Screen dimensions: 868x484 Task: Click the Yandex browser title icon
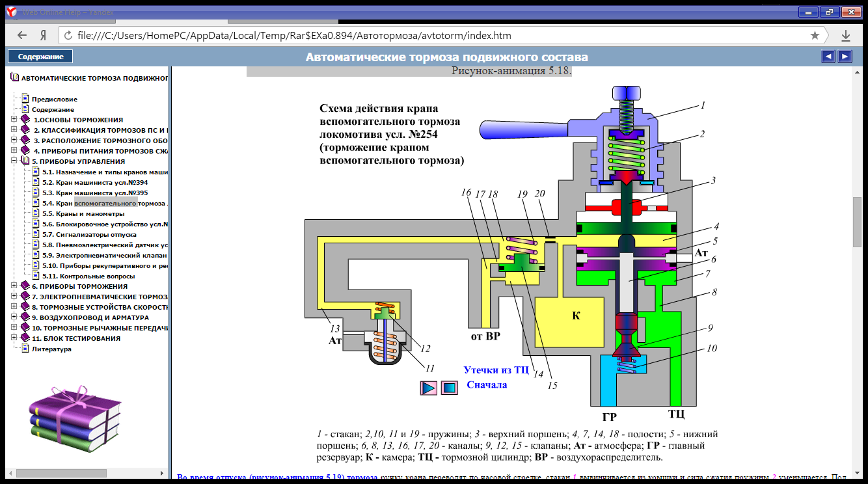(x=11, y=10)
